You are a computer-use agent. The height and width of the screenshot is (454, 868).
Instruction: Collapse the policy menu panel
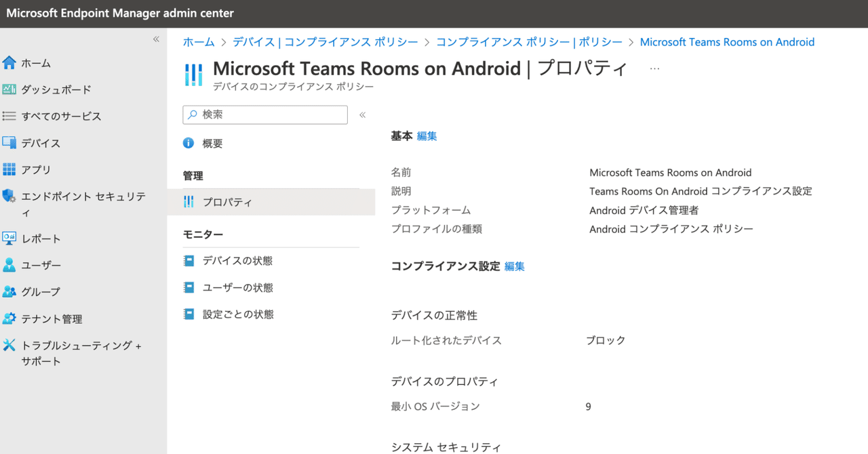362,115
